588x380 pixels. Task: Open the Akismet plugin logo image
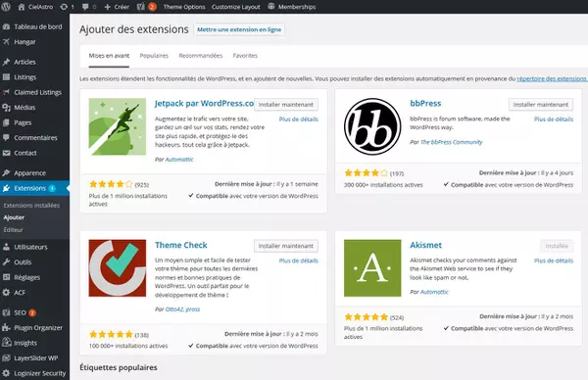click(x=372, y=268)
